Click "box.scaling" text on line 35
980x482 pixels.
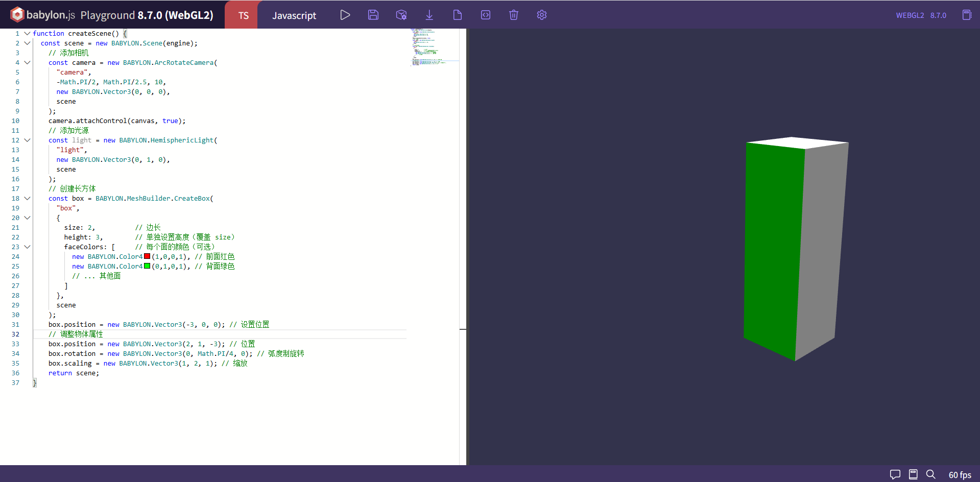click(x=70, y=364)
